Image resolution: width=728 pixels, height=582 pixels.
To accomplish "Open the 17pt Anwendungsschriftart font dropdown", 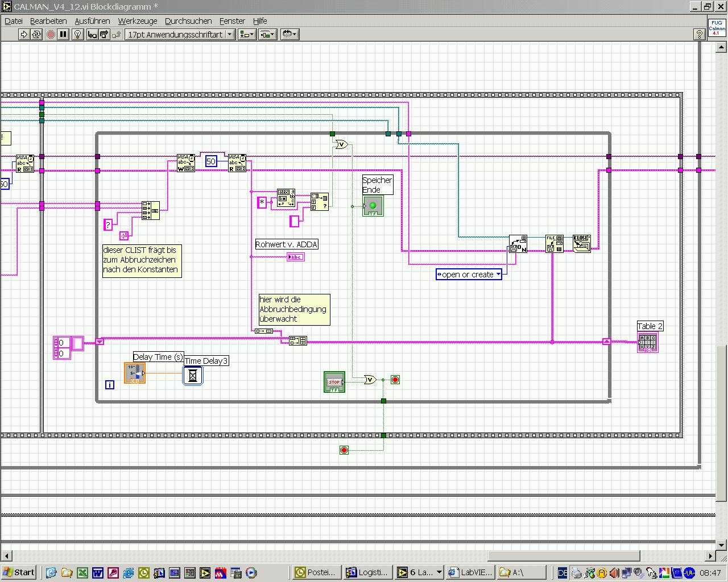I will pos(180,35).
